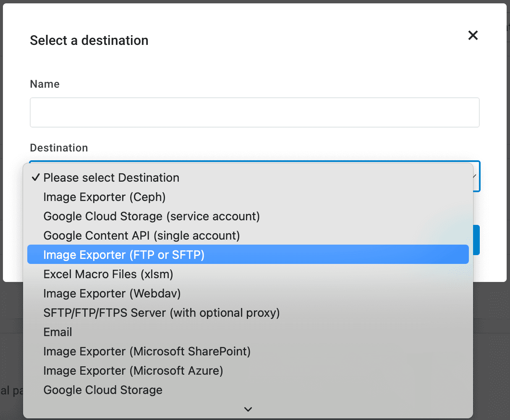Select the Email destination option

tap(58, 332)
